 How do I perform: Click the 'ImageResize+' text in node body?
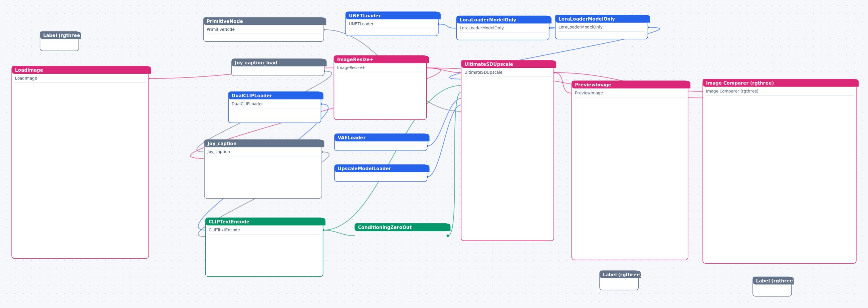tap(351, 68)
